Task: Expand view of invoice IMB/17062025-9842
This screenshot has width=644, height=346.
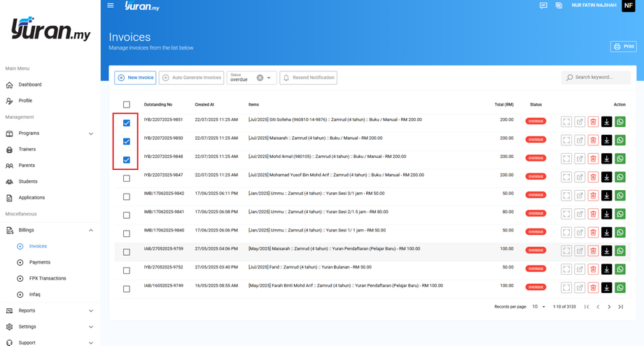Action: click(x=566, y=196)
